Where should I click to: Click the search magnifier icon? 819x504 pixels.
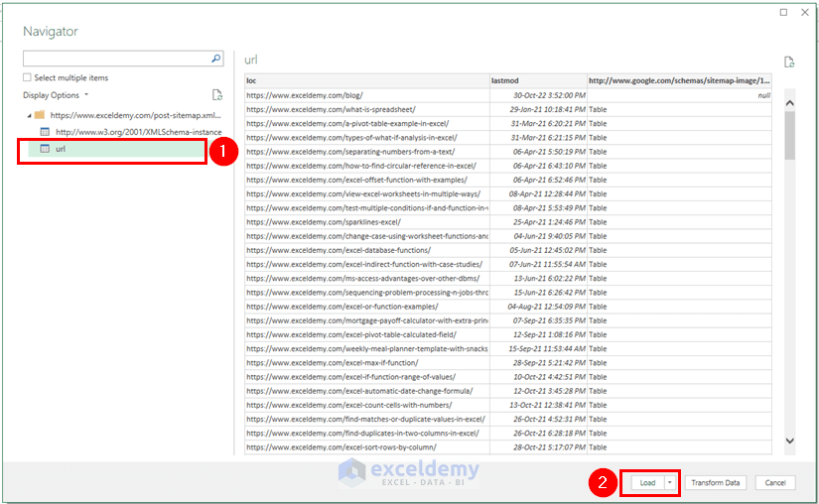[215, 59]
